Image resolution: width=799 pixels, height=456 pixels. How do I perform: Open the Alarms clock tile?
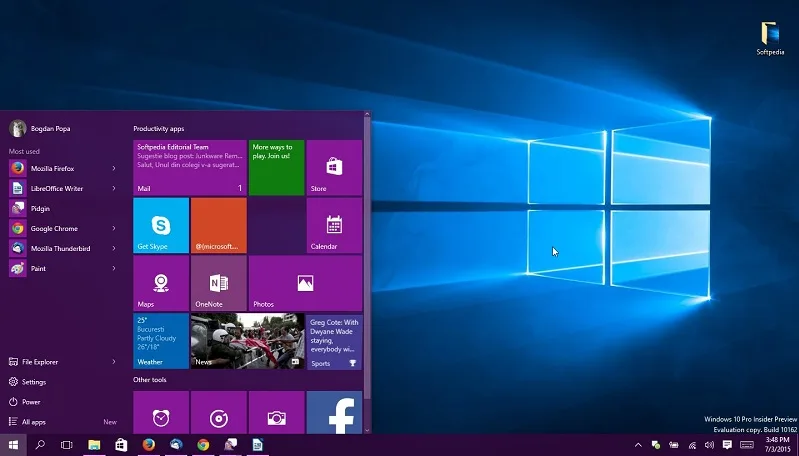pos(161,412)
